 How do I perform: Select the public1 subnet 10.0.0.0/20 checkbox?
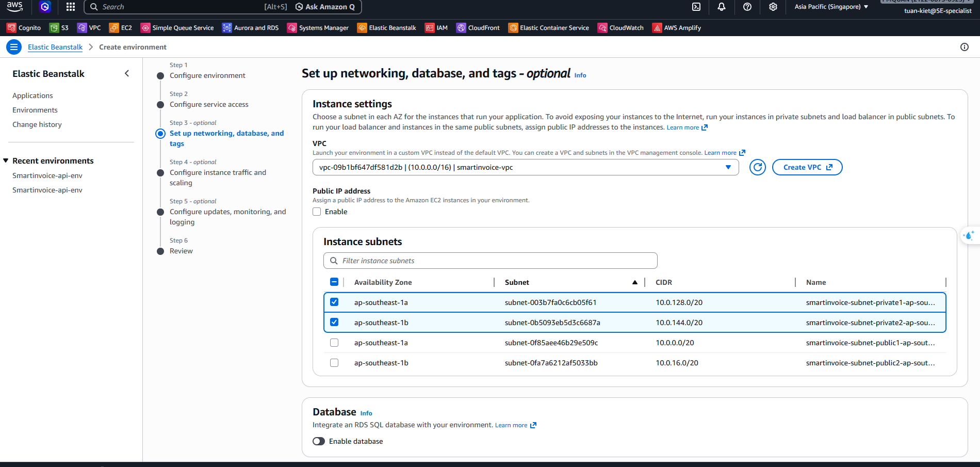pyautogui.click(x=334, y=343)
